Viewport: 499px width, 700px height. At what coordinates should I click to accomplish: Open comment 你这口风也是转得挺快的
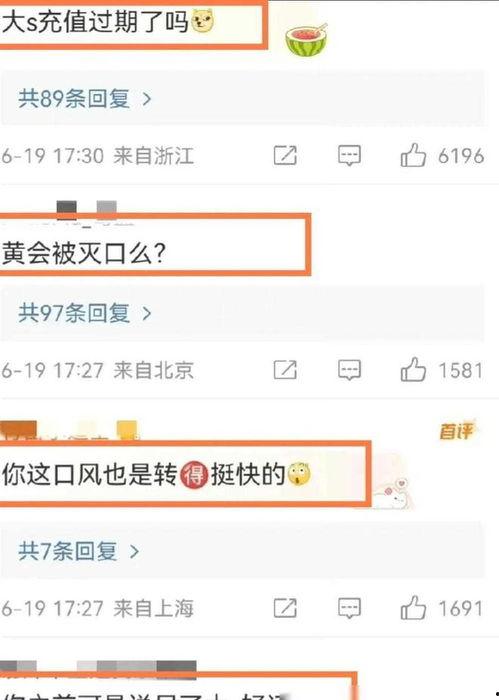click(156, 474)
